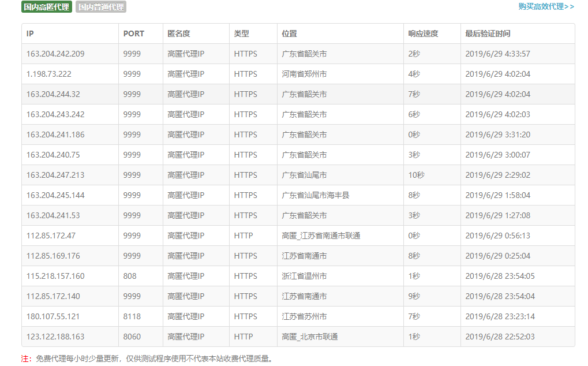The height and width of the screenshot is (366, 588).
Task: Select IP address 115.218.157.160
Action: 55,277
